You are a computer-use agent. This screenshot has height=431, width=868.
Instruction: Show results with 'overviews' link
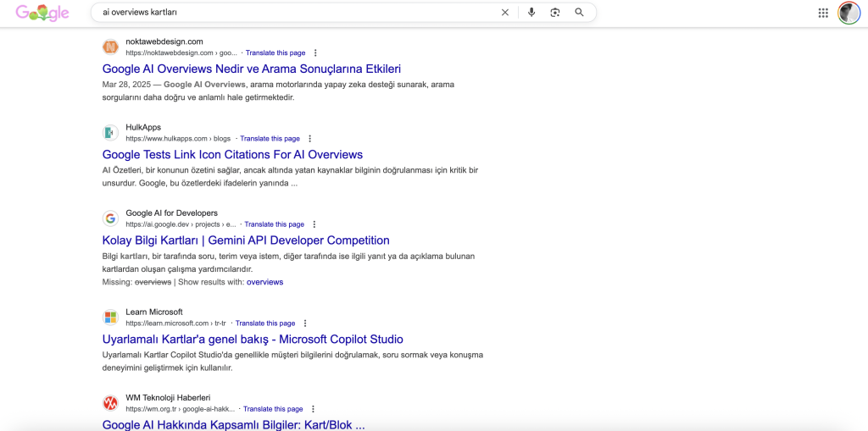(x=264, y=282)
